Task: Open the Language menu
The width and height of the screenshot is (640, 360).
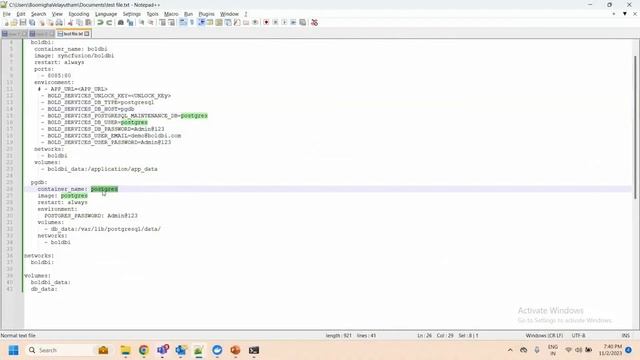Action: click(x=106, y=14)
